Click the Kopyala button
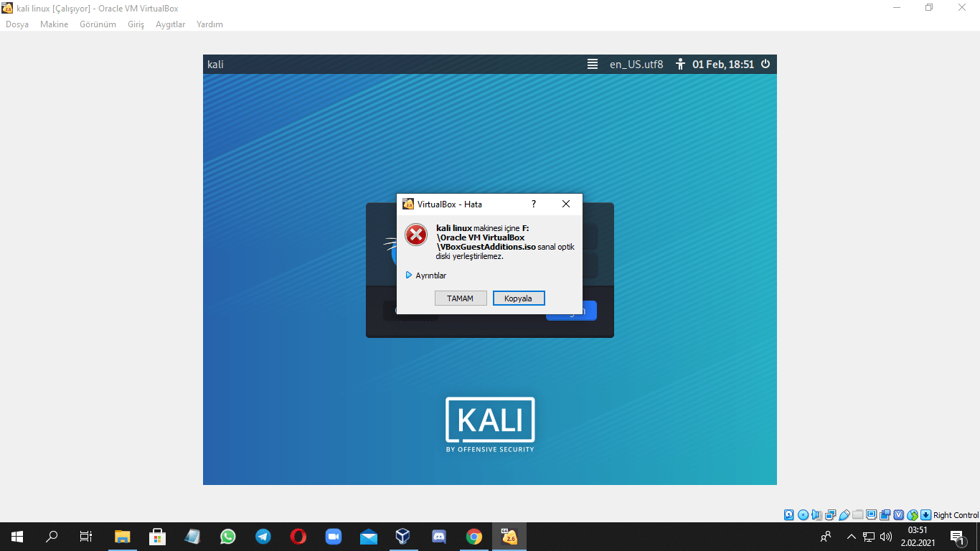This screenshot has height=551, width=980. point(519,298)
